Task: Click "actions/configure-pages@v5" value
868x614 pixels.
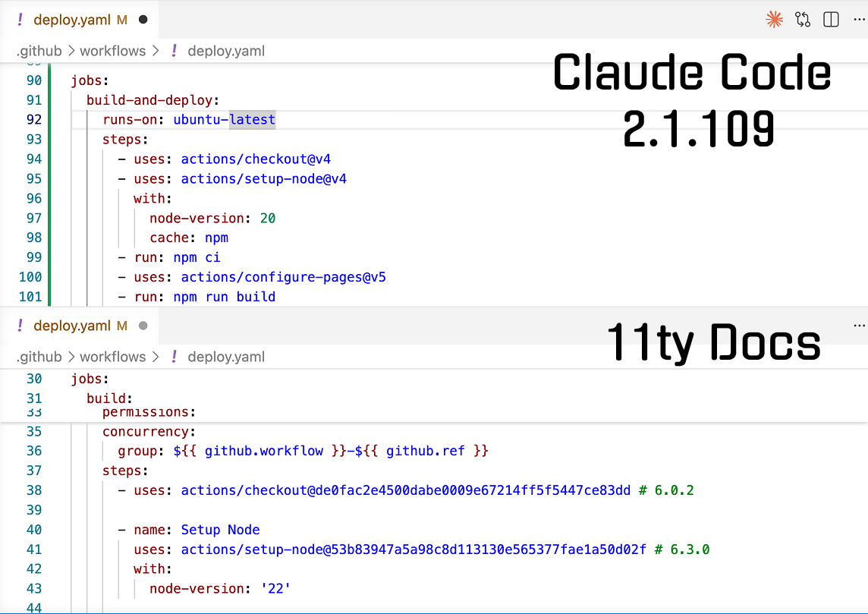Action: coord(284,277)
